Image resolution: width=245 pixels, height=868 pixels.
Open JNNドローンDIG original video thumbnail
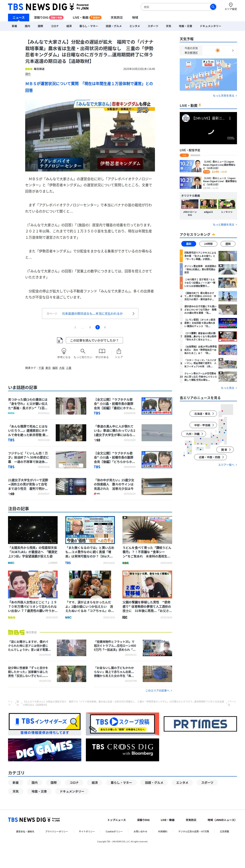[x=190, y=204]
